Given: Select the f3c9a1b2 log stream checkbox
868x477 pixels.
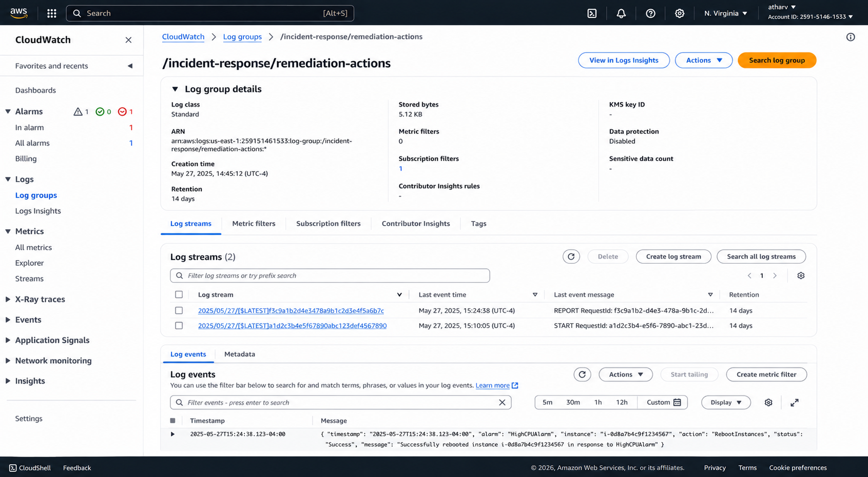Looking at the screenshot, I should [179, 310].
